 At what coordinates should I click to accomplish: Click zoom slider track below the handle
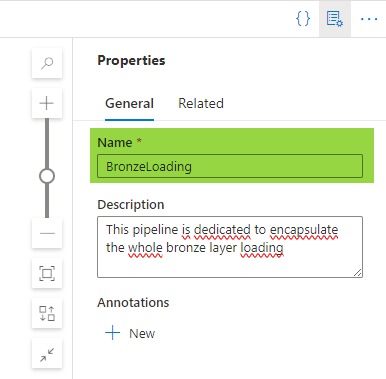point(47,201)
